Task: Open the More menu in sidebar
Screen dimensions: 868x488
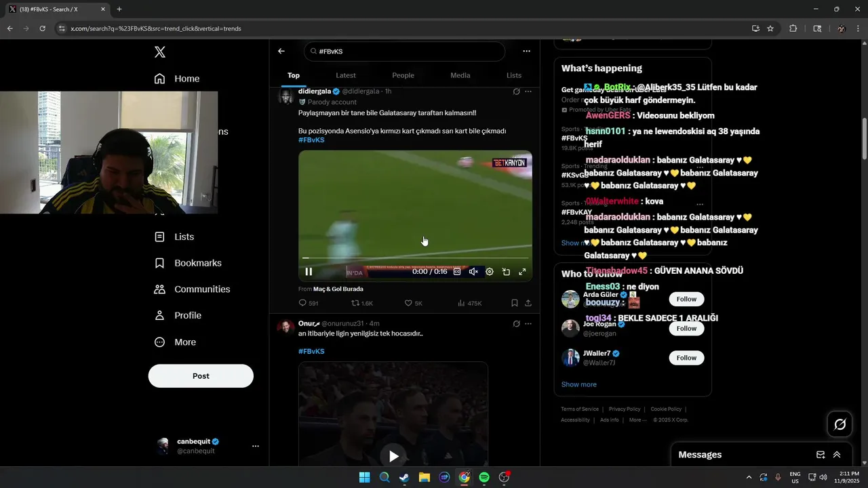Action: [x=175, y=342]
